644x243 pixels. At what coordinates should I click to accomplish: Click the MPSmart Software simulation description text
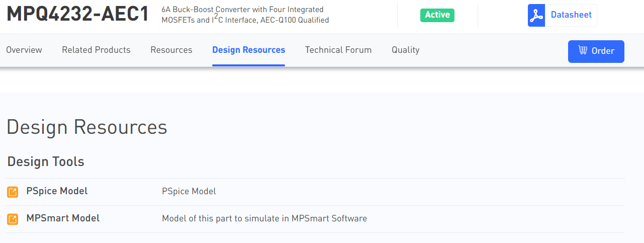[264, 218]
